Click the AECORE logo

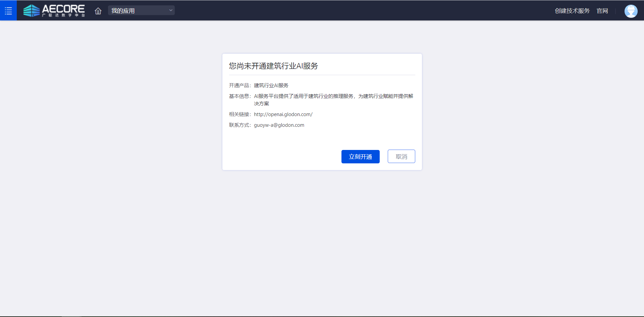(x=54, y=9)
